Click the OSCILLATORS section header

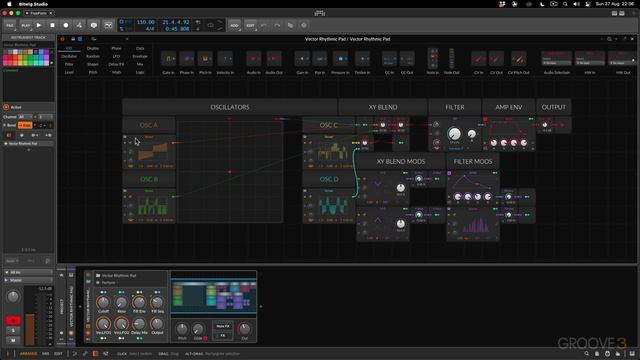[x=230, y=107]
